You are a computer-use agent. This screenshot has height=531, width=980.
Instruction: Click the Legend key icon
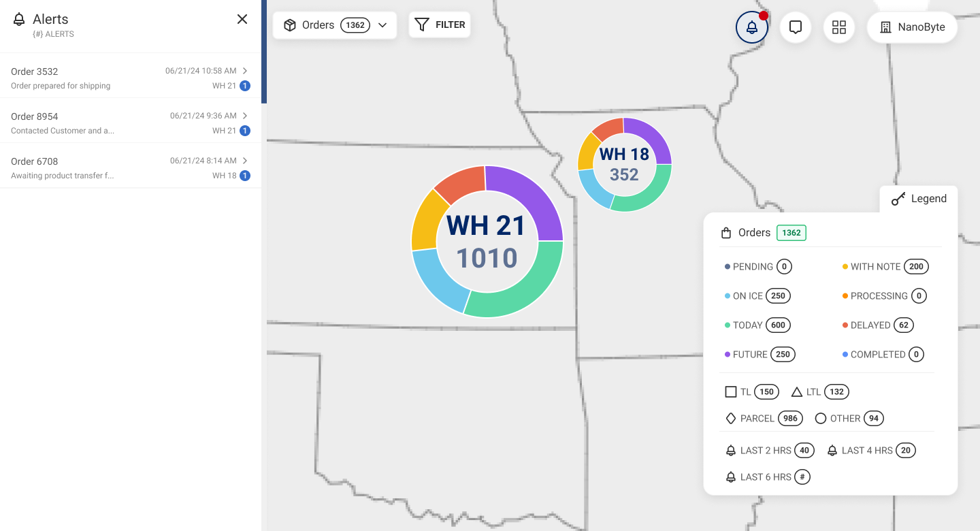click(898, 199)
